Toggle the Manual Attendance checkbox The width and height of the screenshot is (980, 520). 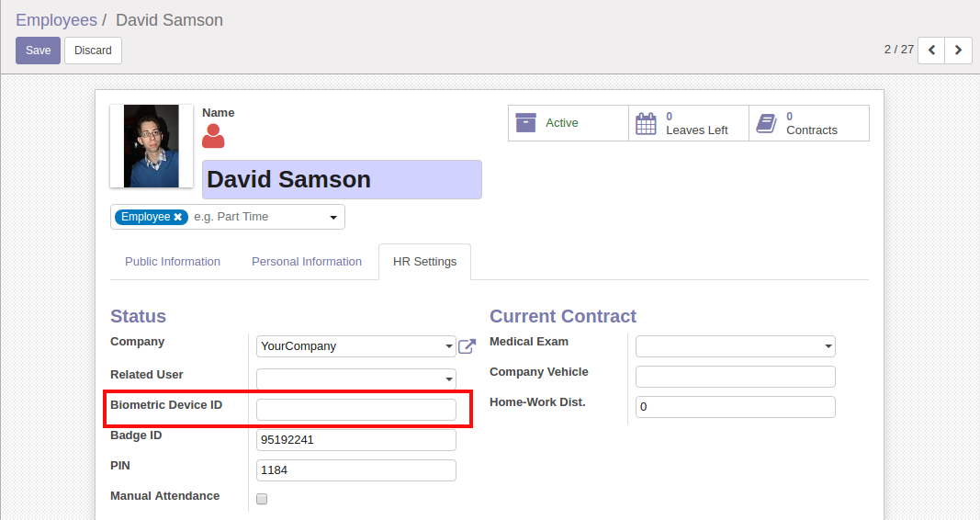262,499
